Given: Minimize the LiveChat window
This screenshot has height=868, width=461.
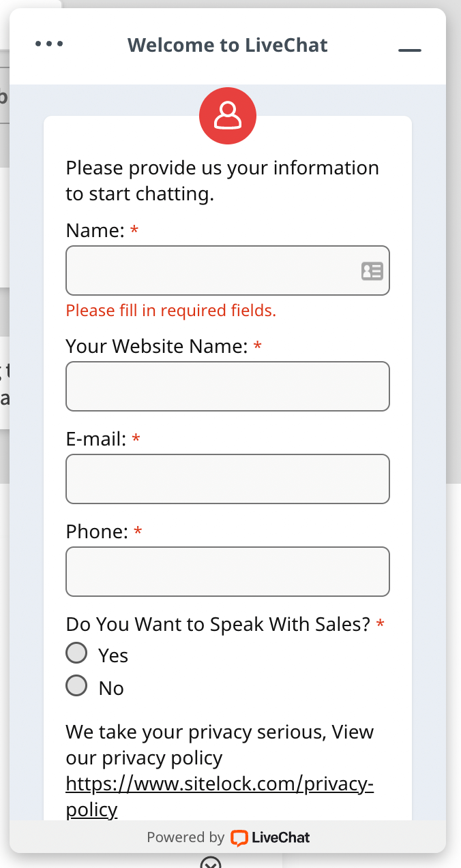Looking at the screenshot, I should pyautogui.click(x=410, y=50).
